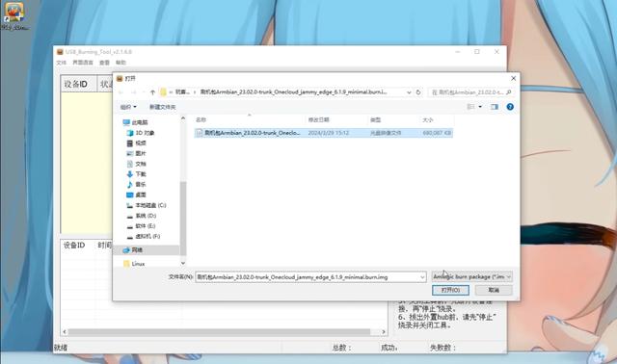Click the navigation pane scrollbar thumb
The width and height of the screenshot is (617, 364).
[x=183, y=219]
